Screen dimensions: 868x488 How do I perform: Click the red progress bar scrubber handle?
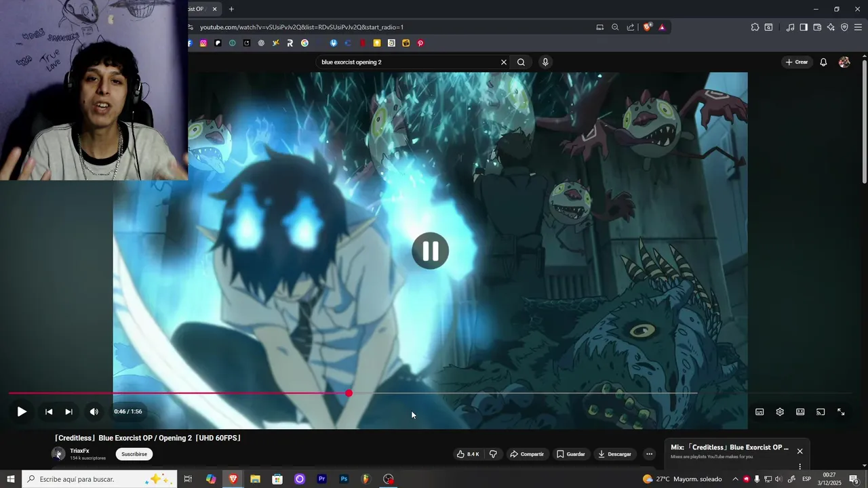[349, 393]
